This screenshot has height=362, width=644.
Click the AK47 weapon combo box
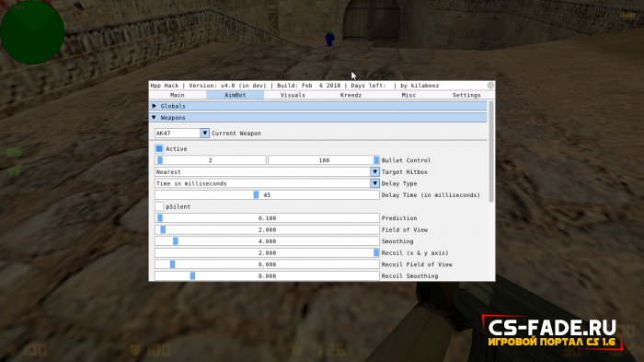(182, 134)
